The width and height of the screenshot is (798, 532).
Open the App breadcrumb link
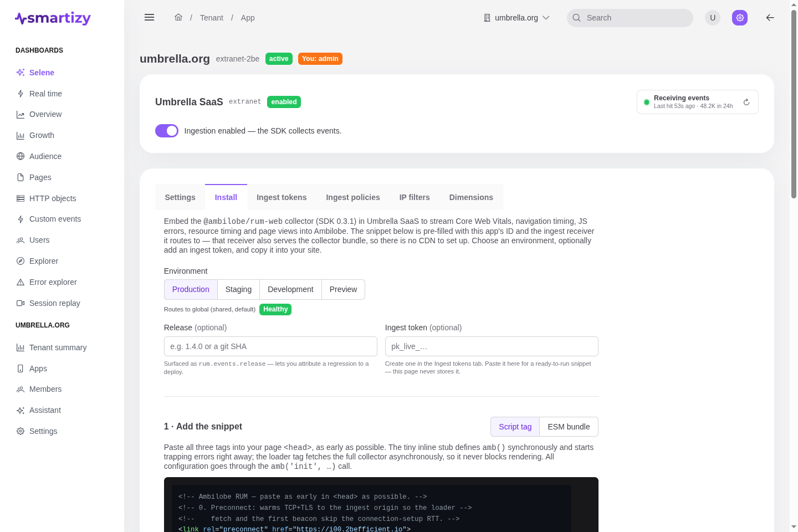(248, 18)
